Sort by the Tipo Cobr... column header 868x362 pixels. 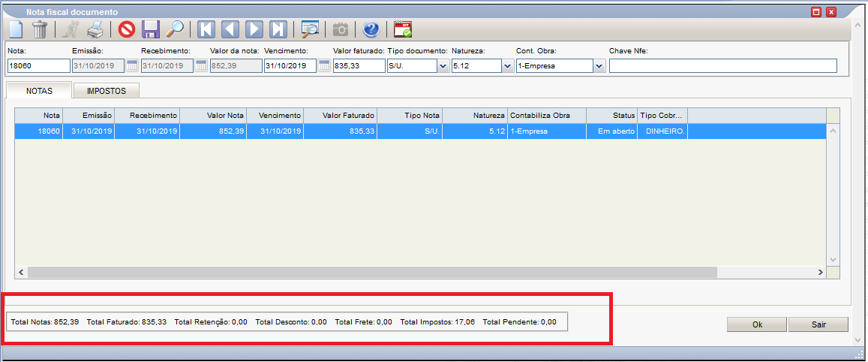click(662, 116)
